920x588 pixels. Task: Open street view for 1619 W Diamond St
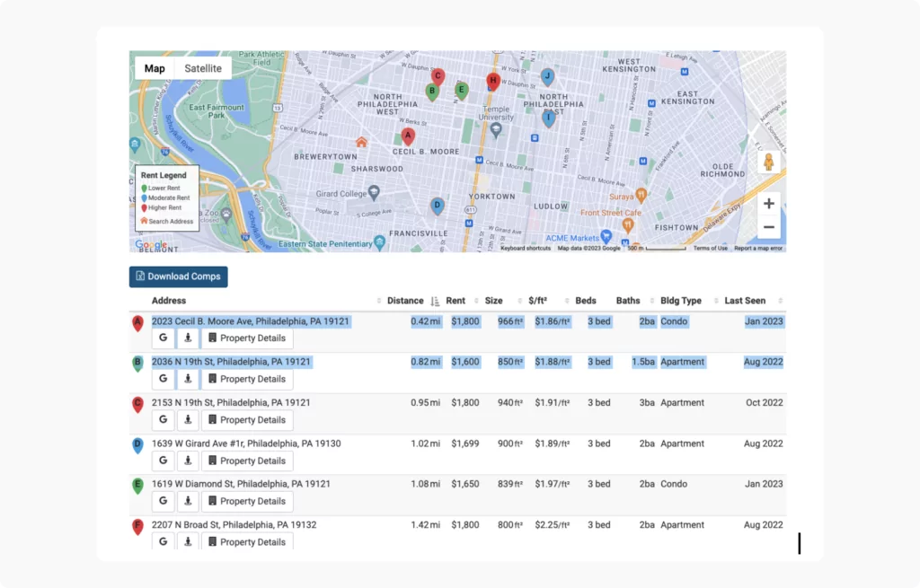pos(188,501)
